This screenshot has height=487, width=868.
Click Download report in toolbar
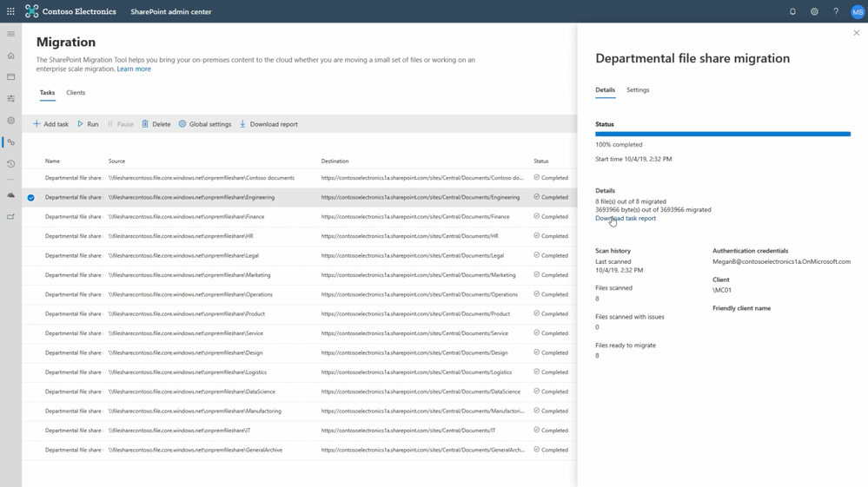[268, 124]
